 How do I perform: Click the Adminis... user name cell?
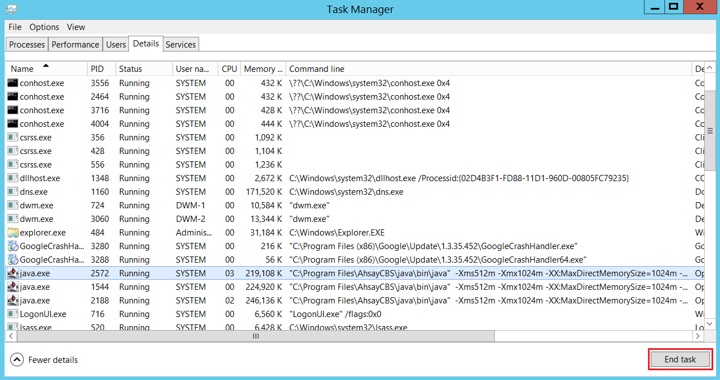[193, 233]
